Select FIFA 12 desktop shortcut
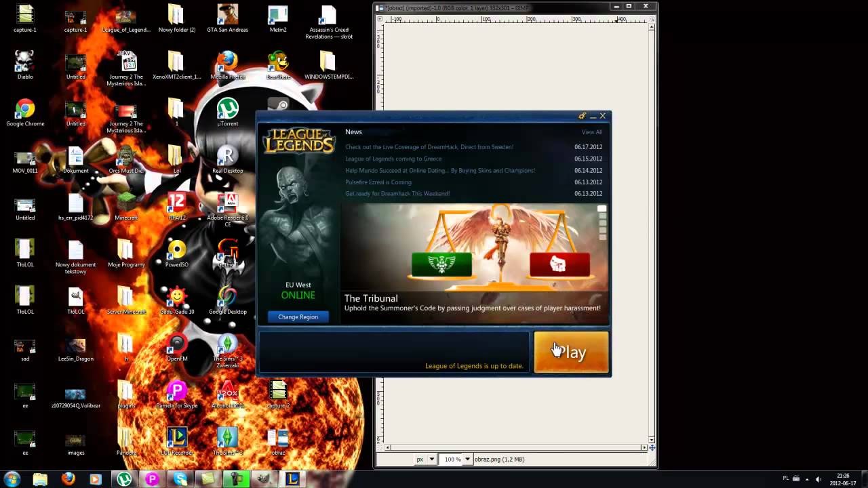This screenshot has height=488, width=868. [176, 206]
